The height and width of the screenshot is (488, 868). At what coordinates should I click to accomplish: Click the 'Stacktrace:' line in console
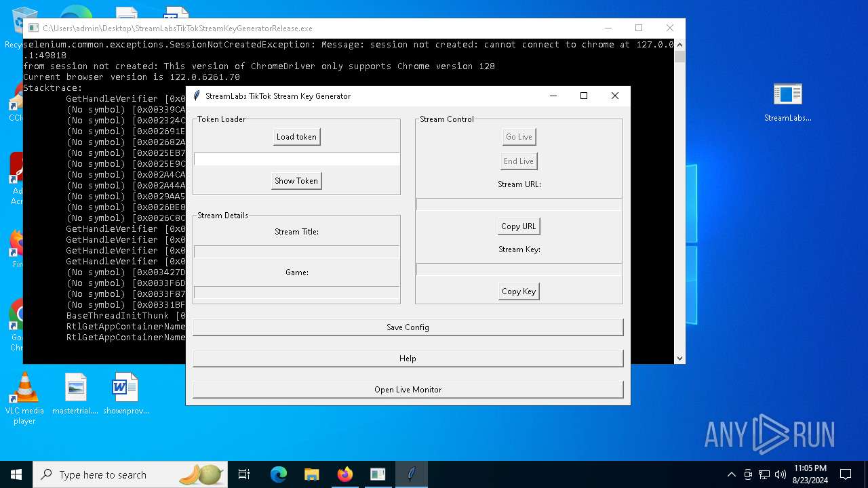point(53,88)
